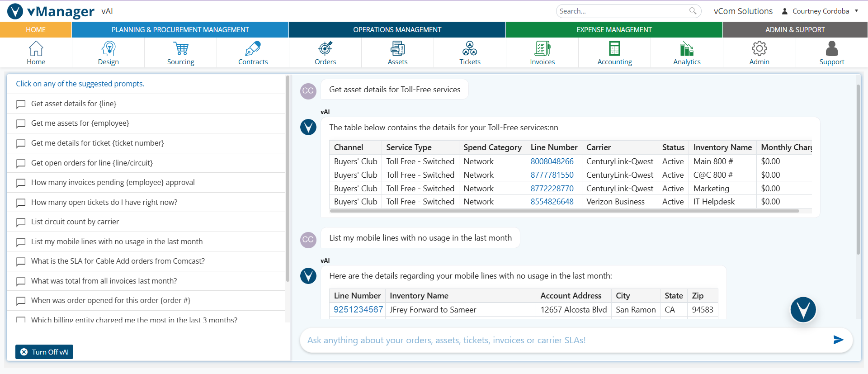Open the Contracts pen icon
Viewport: 868px width, 374px height.
pyautogui.click(x=253, y=48)
